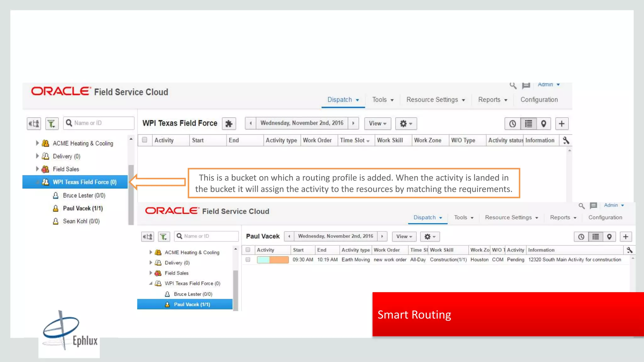Go to next day in upper date picker
This screenshot has height=362, width=644.
click(x=353, y=123)
